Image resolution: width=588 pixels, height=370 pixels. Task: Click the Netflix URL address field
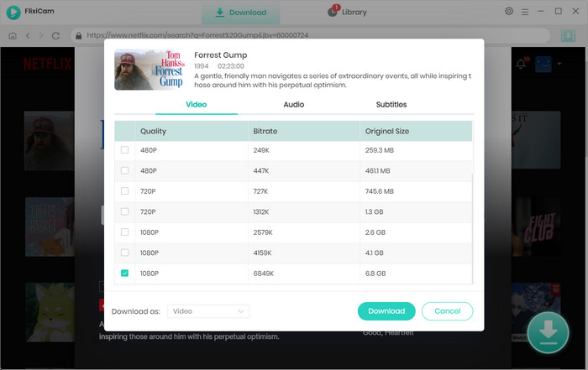click(x=310, y=35)
